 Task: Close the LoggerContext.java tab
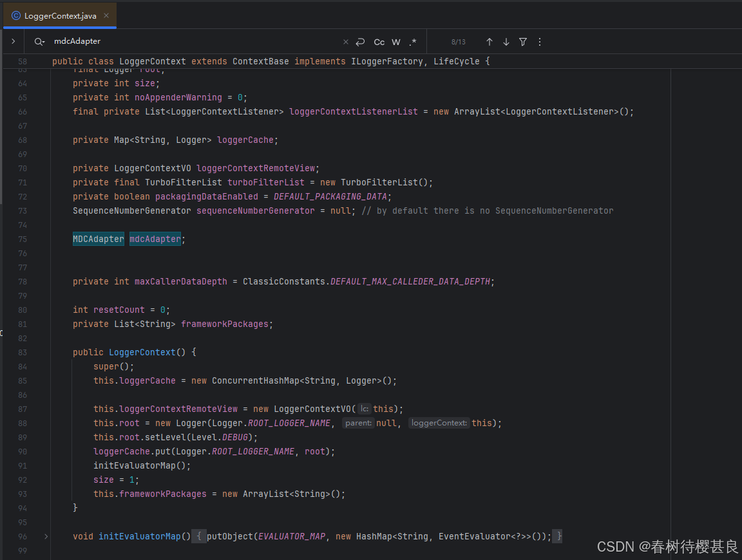[x=106, y=15]
